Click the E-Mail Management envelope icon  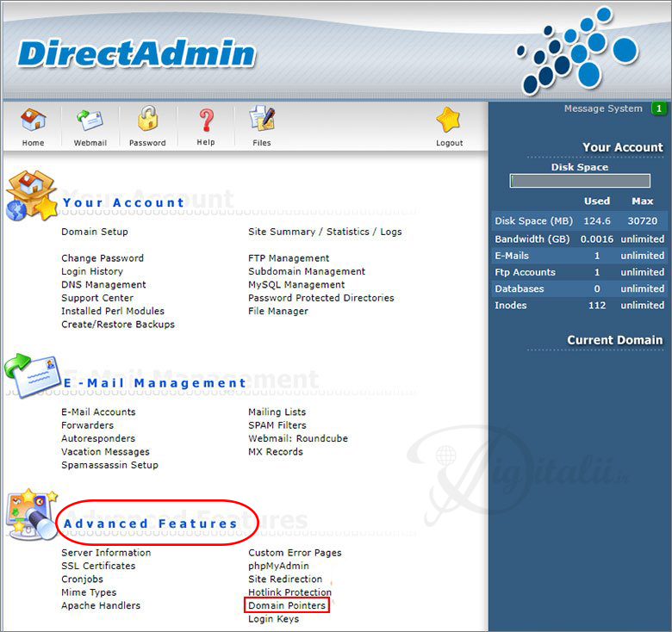(x=32, y=376)
